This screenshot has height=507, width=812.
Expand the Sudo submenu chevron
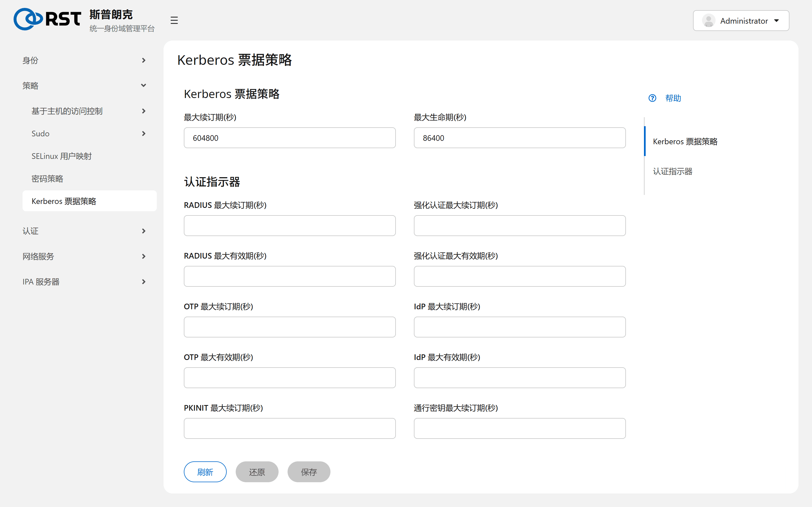(x=144, y=134)
